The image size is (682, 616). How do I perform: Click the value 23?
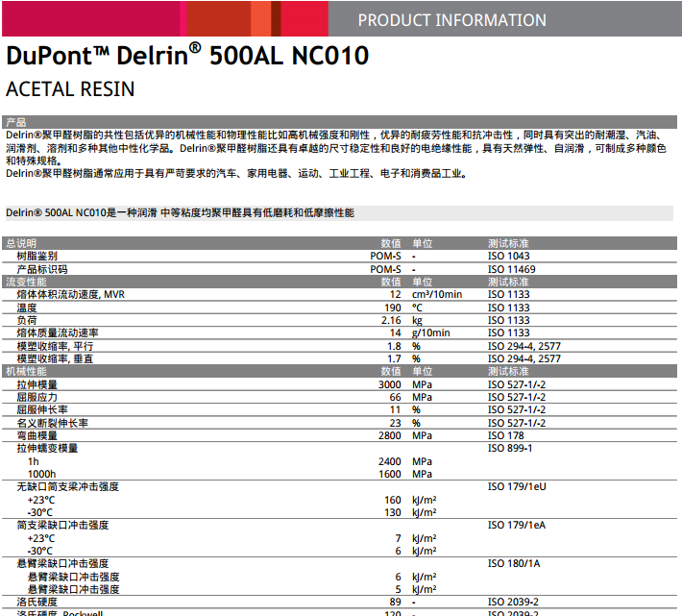tap(396, 423)
